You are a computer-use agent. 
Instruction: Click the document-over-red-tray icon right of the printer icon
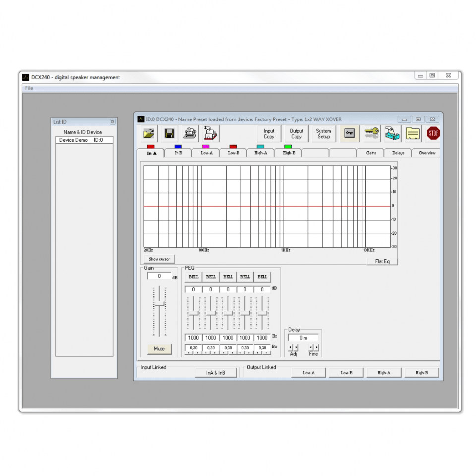211,133
